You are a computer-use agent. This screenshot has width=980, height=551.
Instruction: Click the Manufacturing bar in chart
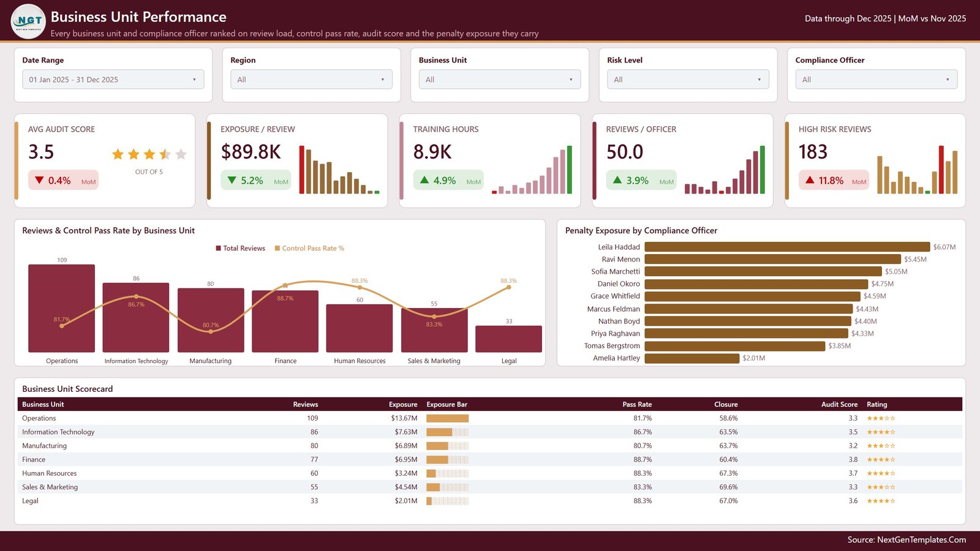211,320
